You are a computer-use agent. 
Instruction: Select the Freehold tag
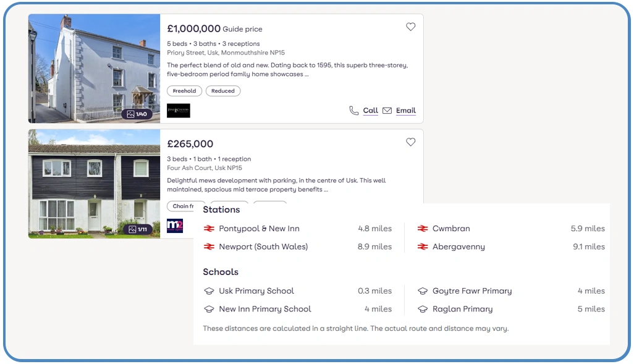pyautogui.click(x=184, y=91)
